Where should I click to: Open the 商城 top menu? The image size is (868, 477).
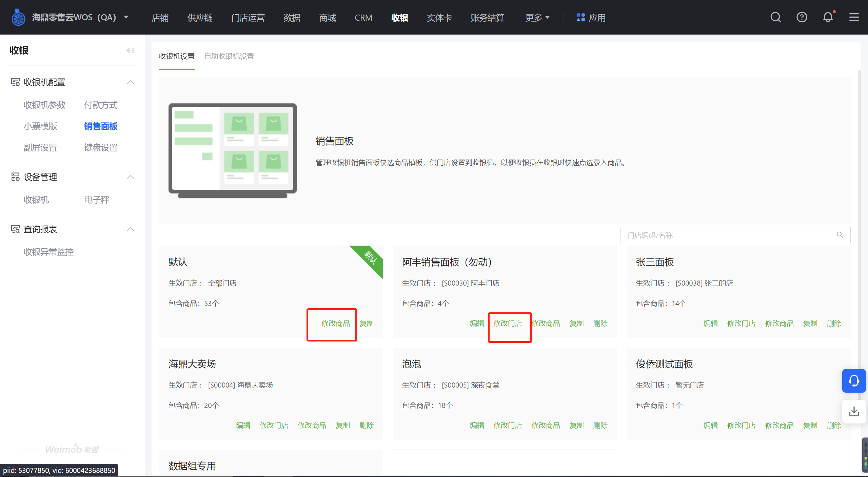328,18
